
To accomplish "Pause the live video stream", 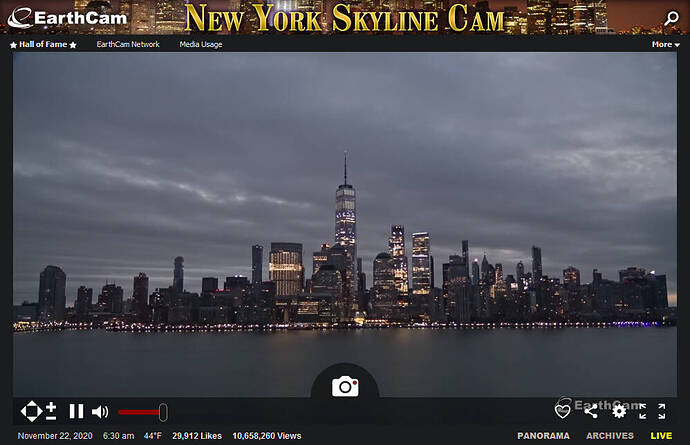I will (76, 412).
